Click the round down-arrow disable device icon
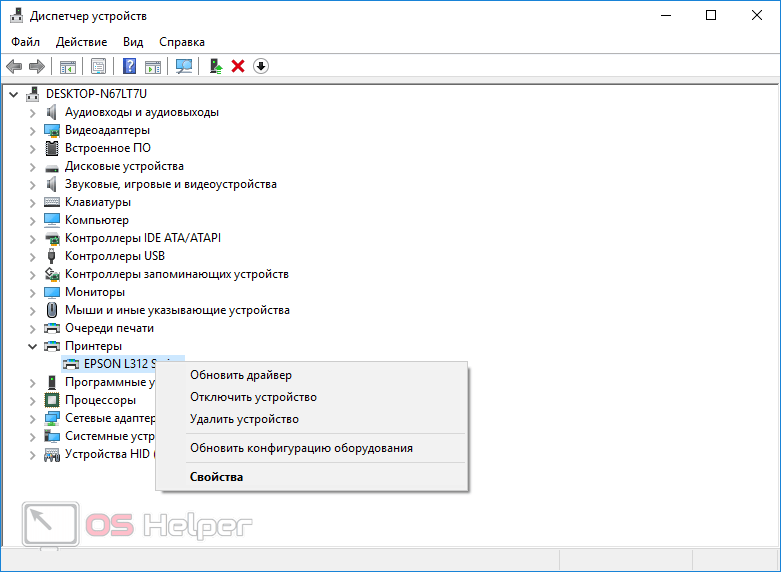 [261, 66]
